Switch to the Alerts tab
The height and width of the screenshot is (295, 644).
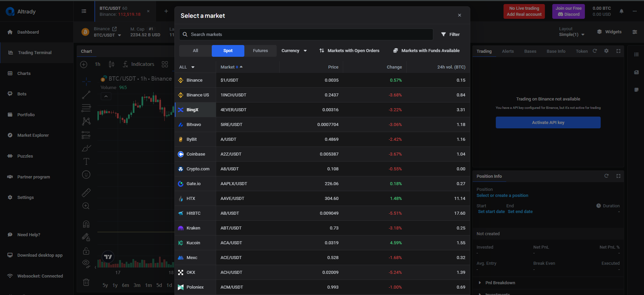[508, 51]
